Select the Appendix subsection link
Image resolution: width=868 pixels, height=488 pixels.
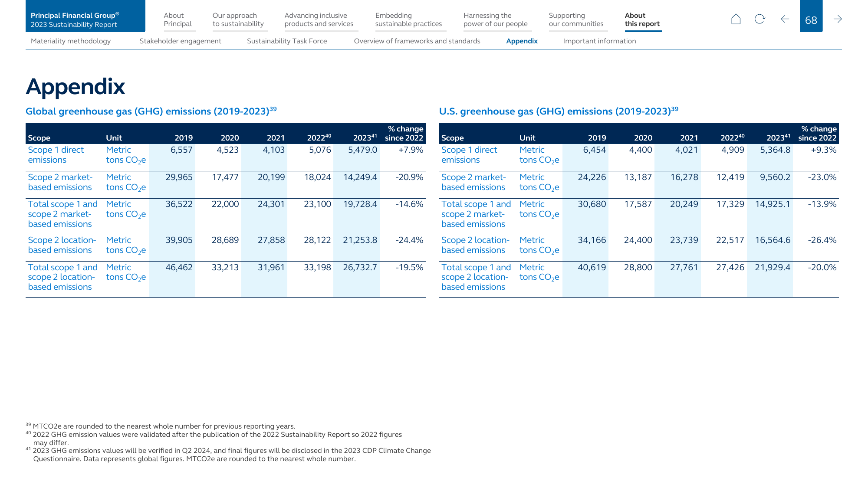pyautogui.click(x=522, y=41)
